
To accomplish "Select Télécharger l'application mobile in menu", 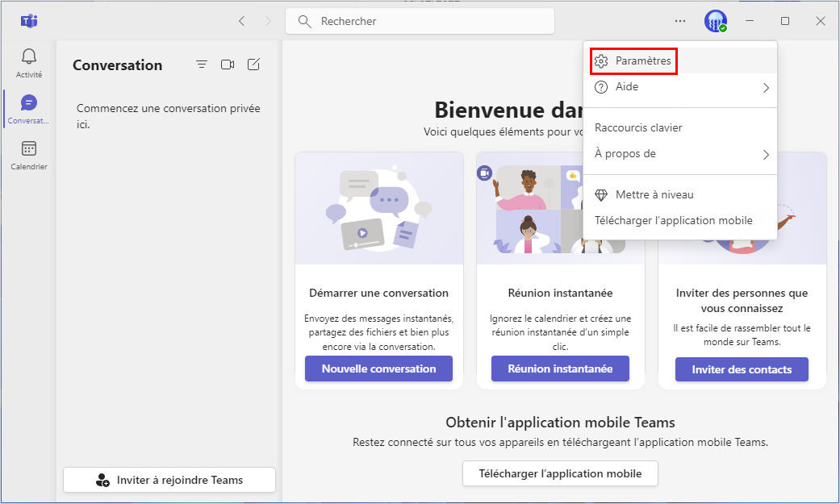I will point(679,221).
